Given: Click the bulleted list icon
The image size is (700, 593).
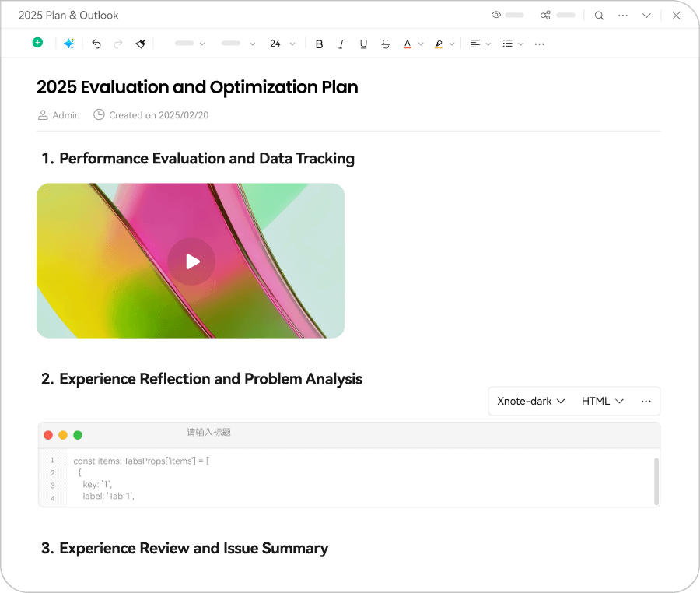Looking at the screenshot, I should pos(508,44).
